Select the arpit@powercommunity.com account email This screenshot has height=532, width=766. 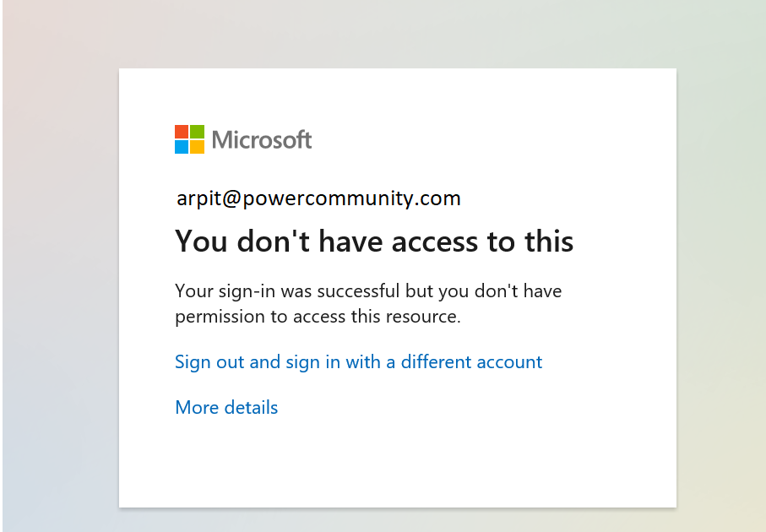coord(318,198)
